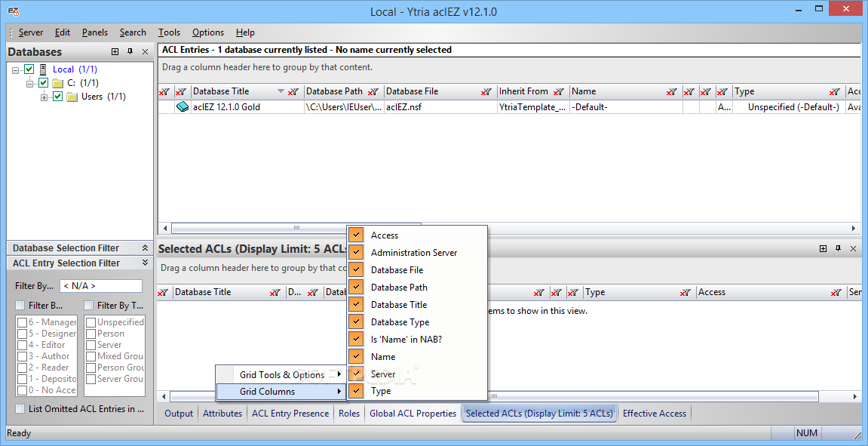Image resolution: width=868 pixels, height=446 pixels.
Task: Maximize the Databases panel with plus icon
Action: [x=115, y=51]
